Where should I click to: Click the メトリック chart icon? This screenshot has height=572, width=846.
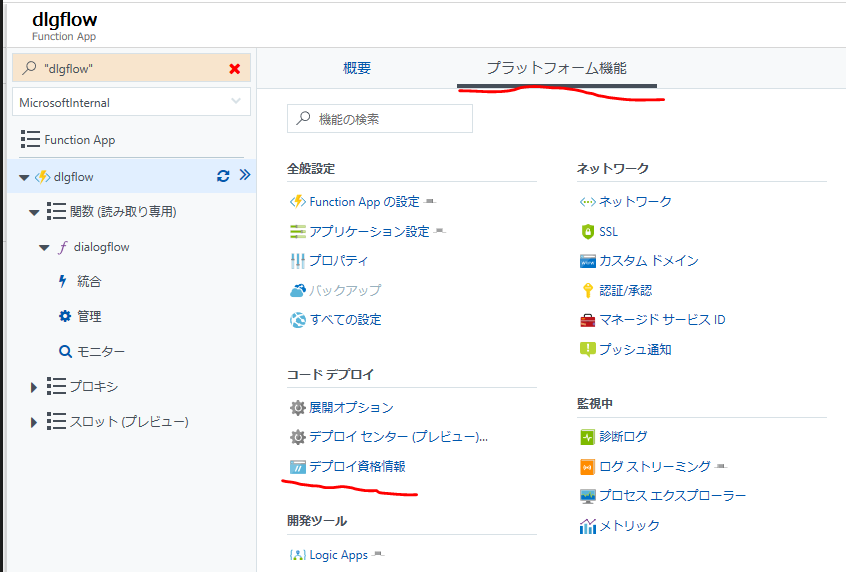(588, 526)
